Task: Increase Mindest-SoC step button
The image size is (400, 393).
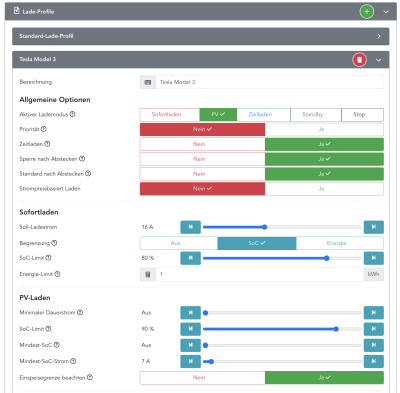Action: tap(374, 345)
